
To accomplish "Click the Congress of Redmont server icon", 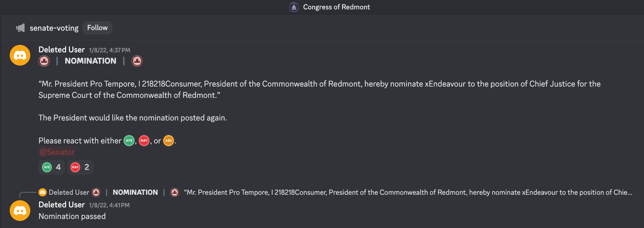I will (x=294, y=7).
